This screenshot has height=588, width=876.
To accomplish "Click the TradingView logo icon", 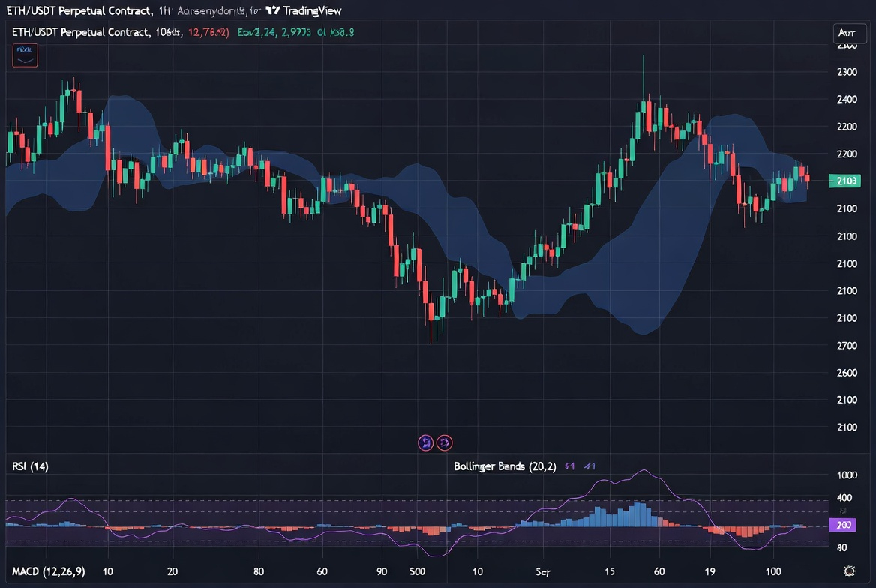I will [273, 10].
